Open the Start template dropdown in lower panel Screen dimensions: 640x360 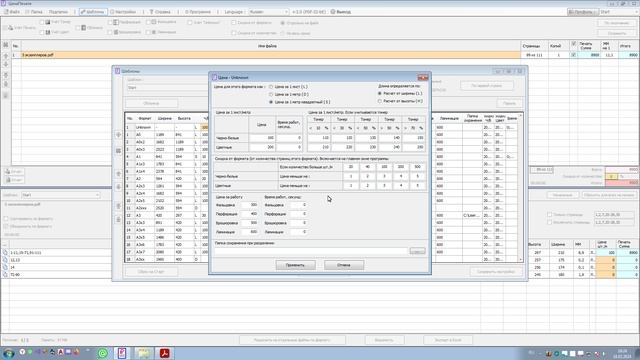coord(60,195)
